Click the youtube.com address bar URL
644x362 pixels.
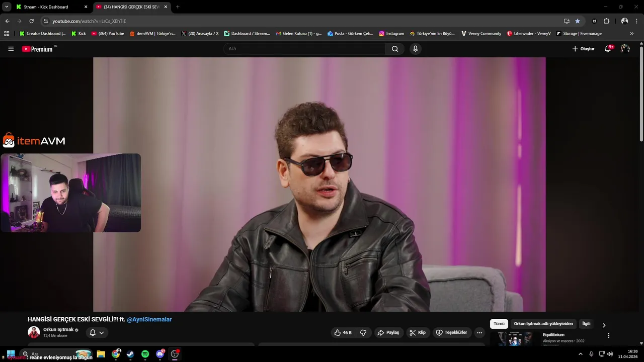click(x=89, y=21)
